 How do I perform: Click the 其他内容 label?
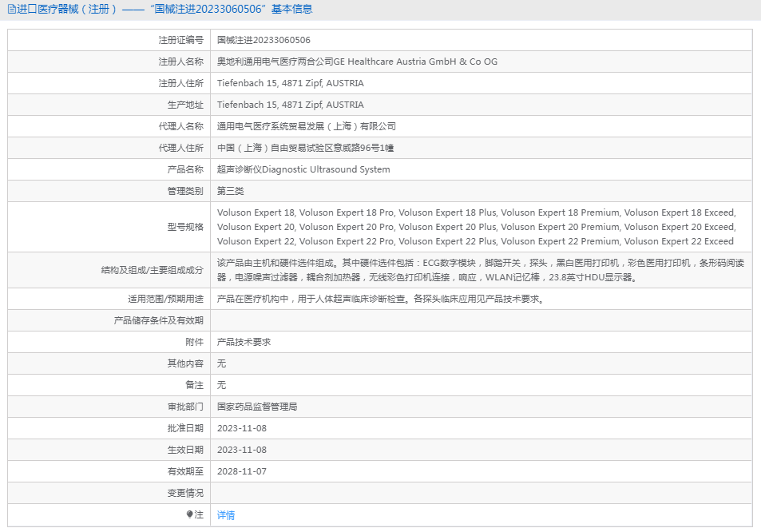[x=185, y=363]
